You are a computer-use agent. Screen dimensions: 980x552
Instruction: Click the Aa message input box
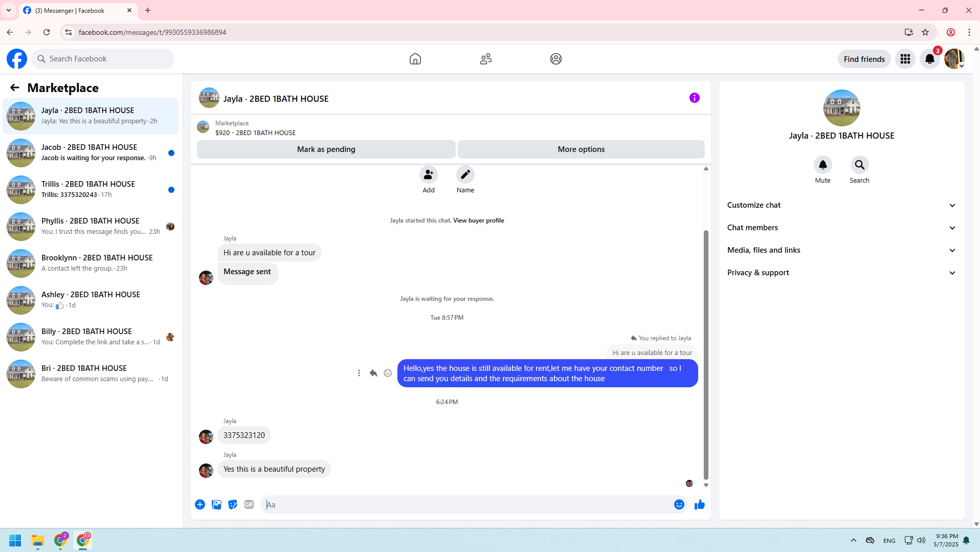tap(465, 504)
